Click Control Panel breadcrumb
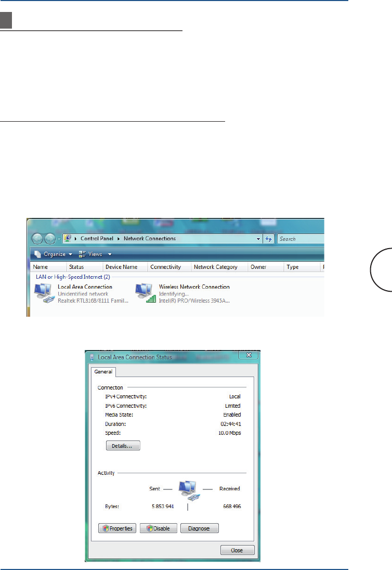 (97, 239)
